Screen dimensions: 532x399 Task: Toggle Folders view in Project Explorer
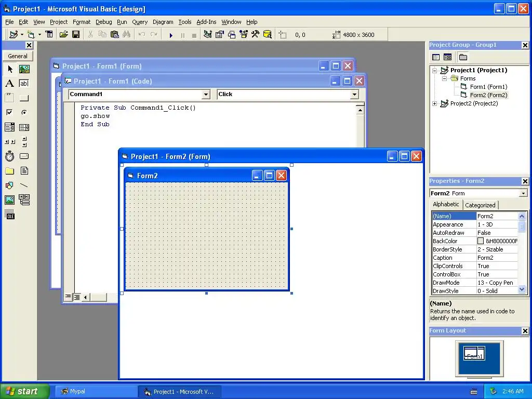point(463,57)
